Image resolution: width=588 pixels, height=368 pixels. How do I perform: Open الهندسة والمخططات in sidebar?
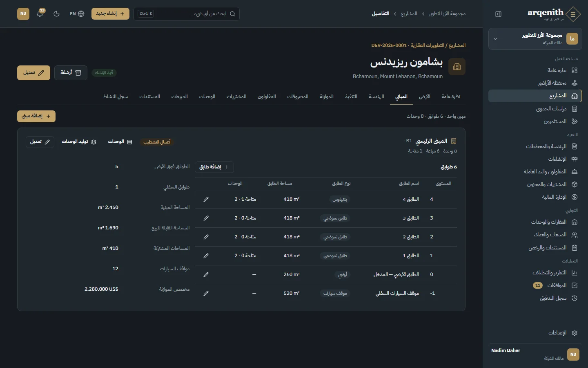tap(535, 146)
